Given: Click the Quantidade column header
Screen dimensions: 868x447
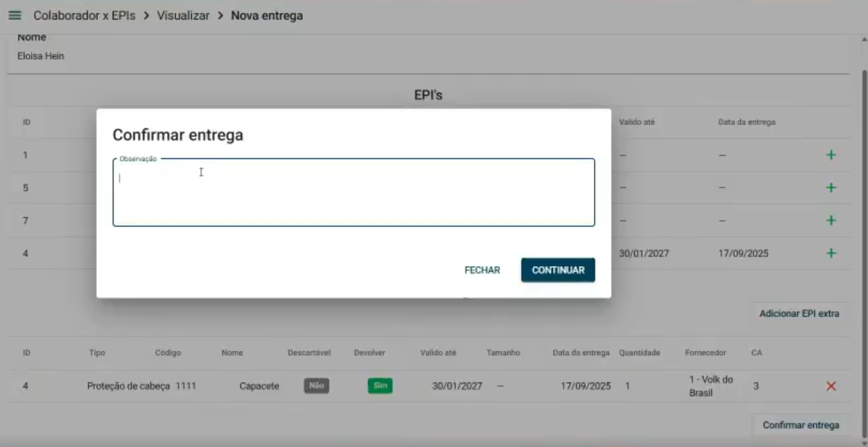Looking at the screenshot, I should (x=639, y=353).
